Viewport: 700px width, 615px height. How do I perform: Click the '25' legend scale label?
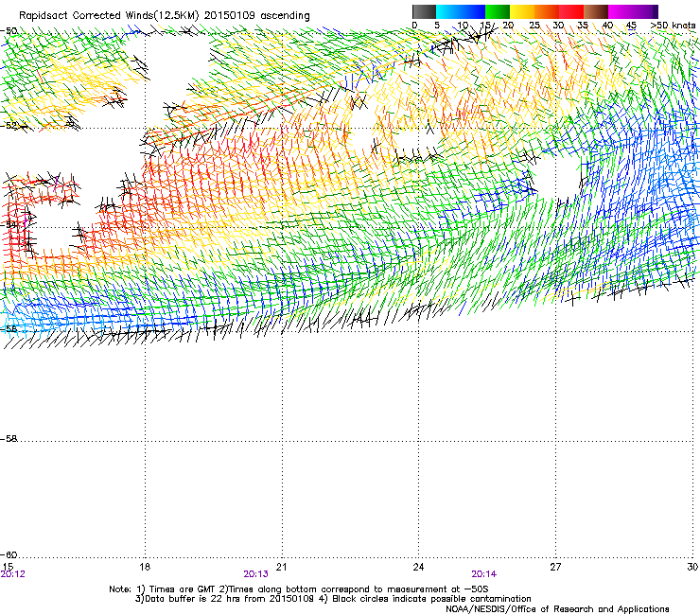[534, 26]
